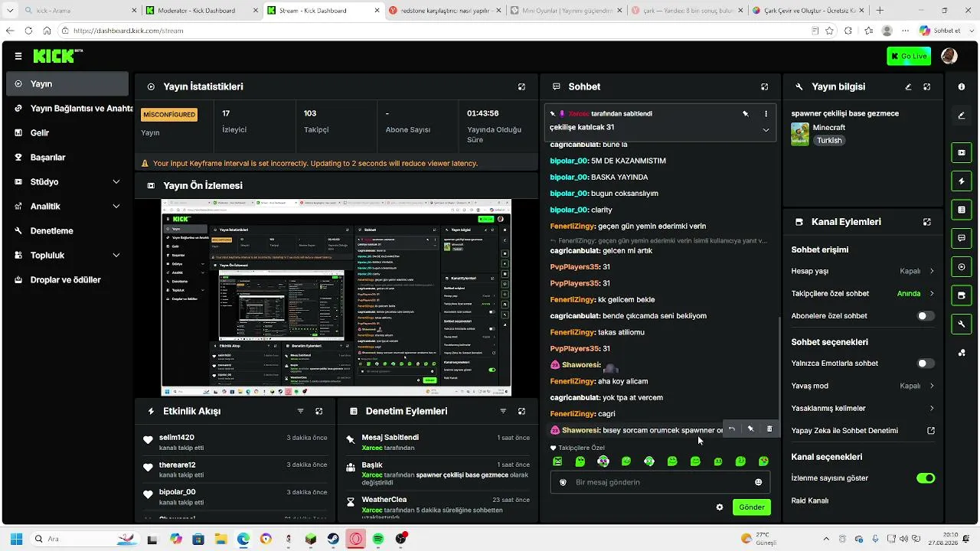Click the info icon in the right sidebar
The height and width of the screenshot is (551, 980).
pos(962,87)
